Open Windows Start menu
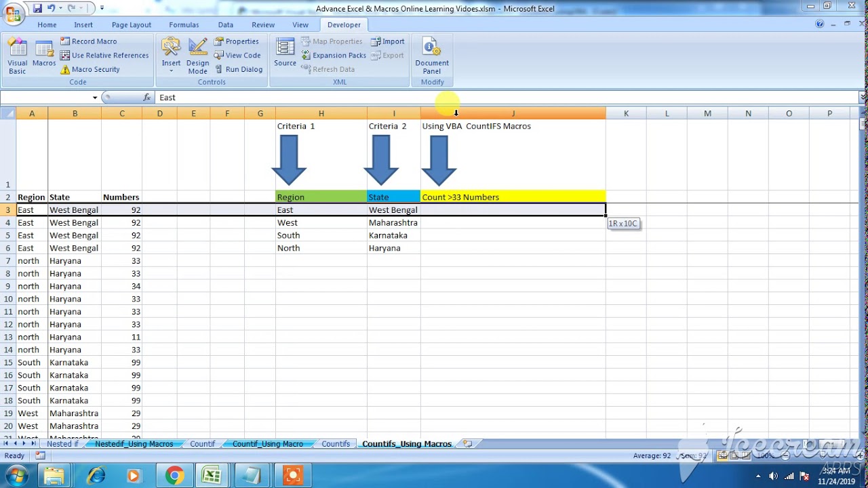This screenshot has height=488, width=868. 16,476
